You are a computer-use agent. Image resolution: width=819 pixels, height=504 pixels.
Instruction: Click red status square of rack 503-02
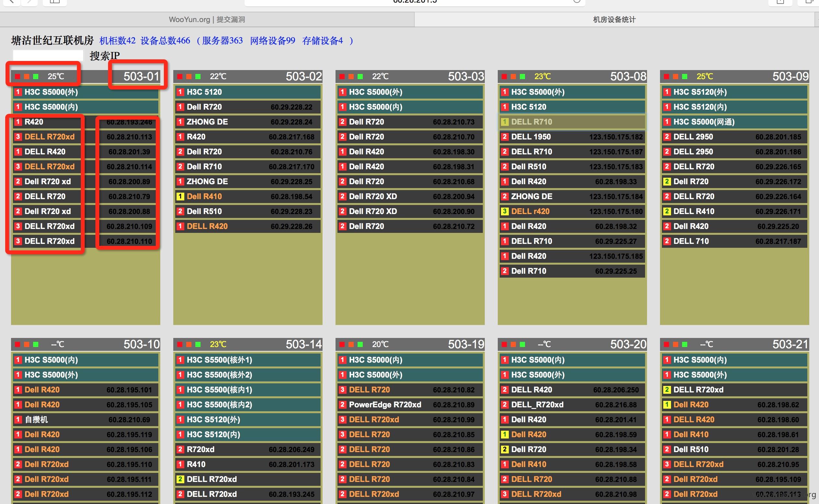tap(180, 77)
